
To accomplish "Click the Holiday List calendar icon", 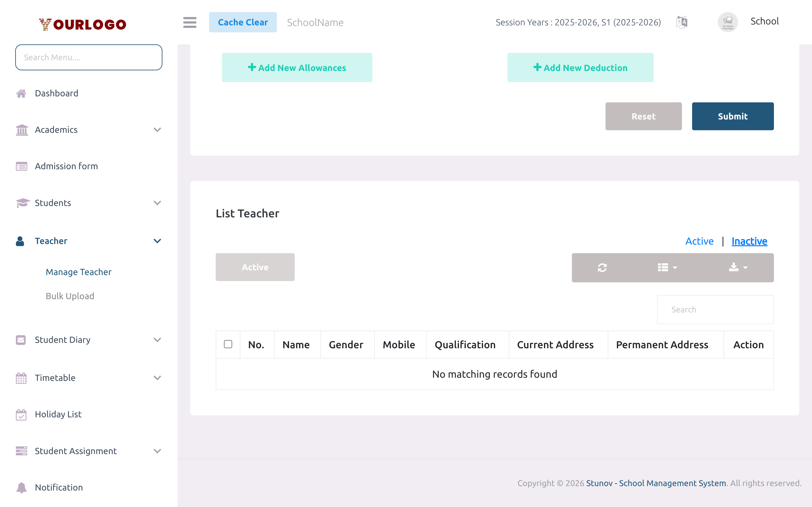I will 21,414.
